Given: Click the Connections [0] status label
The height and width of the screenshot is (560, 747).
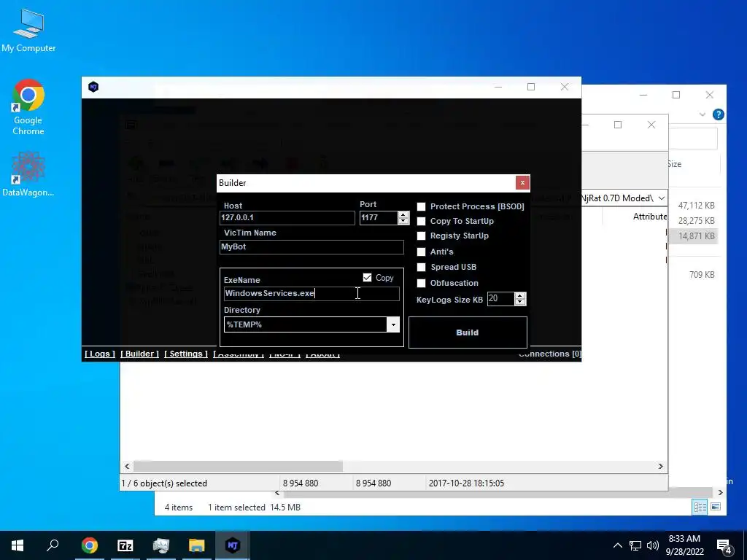Looking at the screenshot, I should 550,354.
